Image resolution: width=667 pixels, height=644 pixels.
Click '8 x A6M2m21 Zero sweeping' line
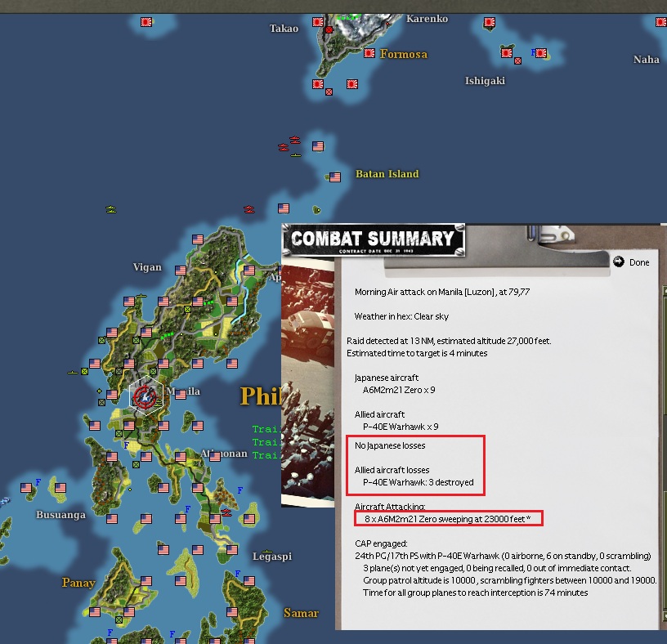(447, 519)
